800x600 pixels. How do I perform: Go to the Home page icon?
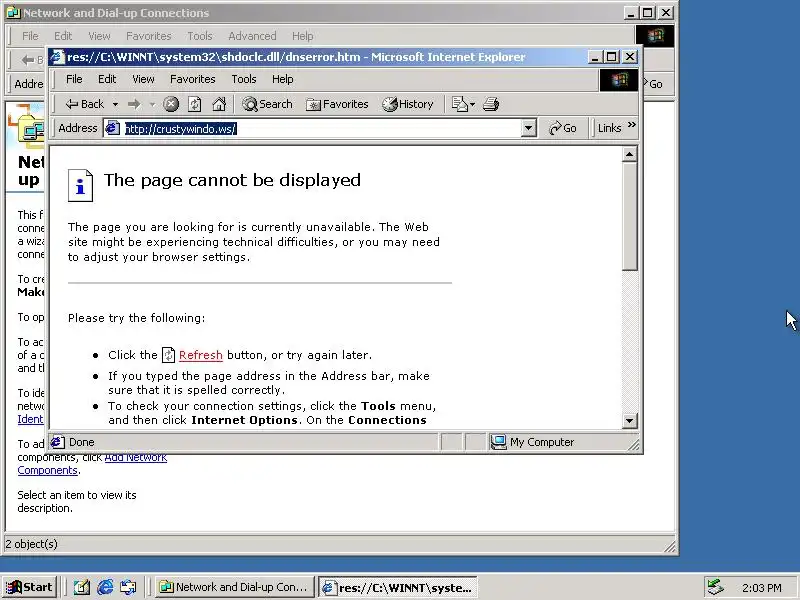tap(219, 105)
